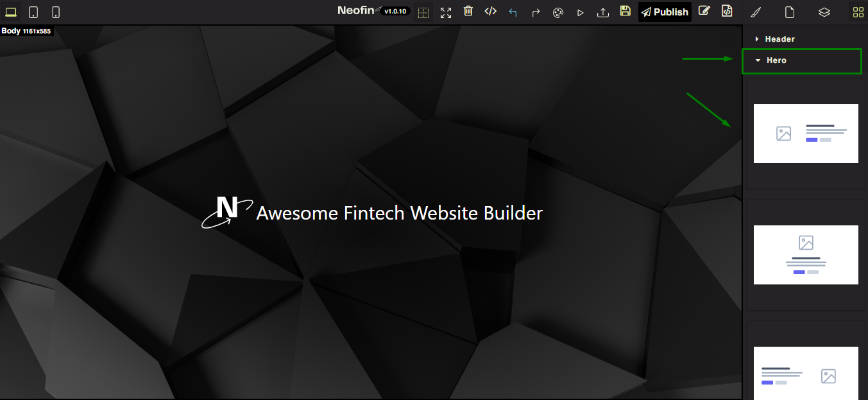Click the v1.0.10 version badge
868x400 pixels.
(395, 12)
